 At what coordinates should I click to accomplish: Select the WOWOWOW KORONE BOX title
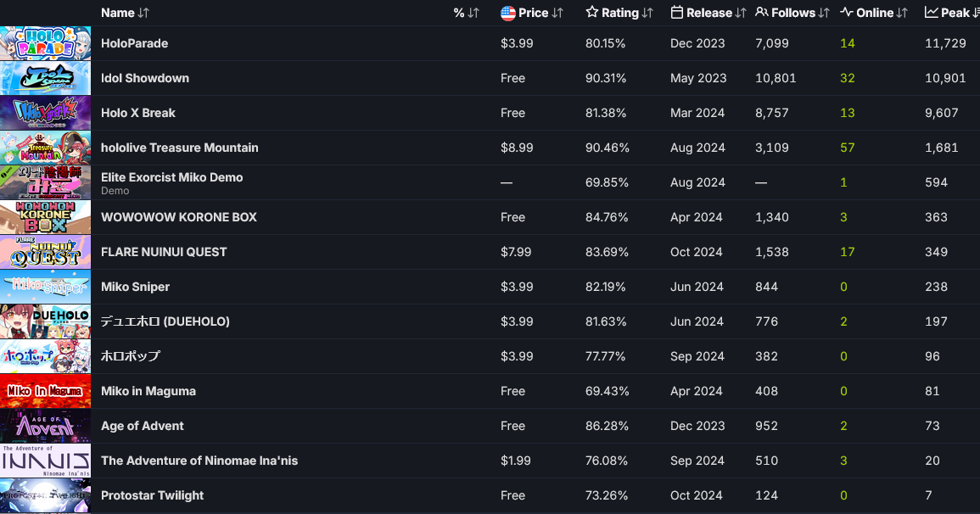point(179,217)
